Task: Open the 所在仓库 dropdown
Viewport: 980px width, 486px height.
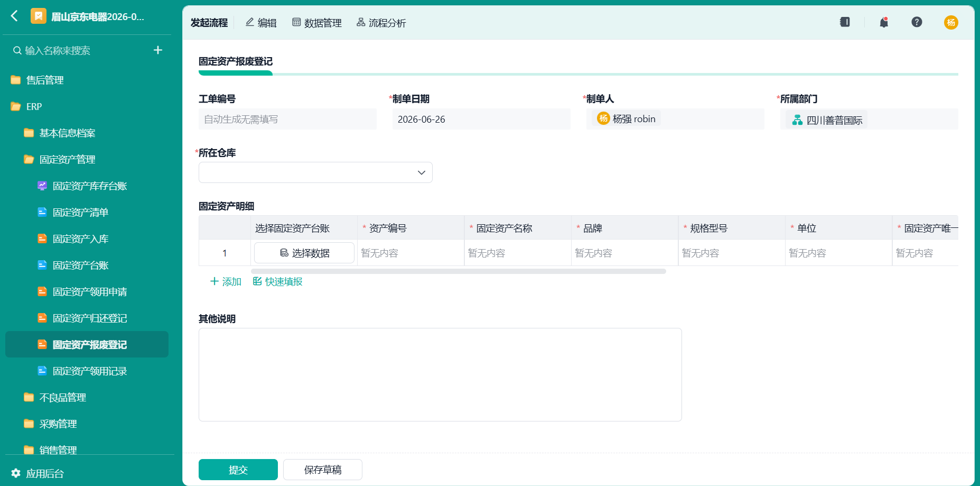Action: click(x=315, y=172)
